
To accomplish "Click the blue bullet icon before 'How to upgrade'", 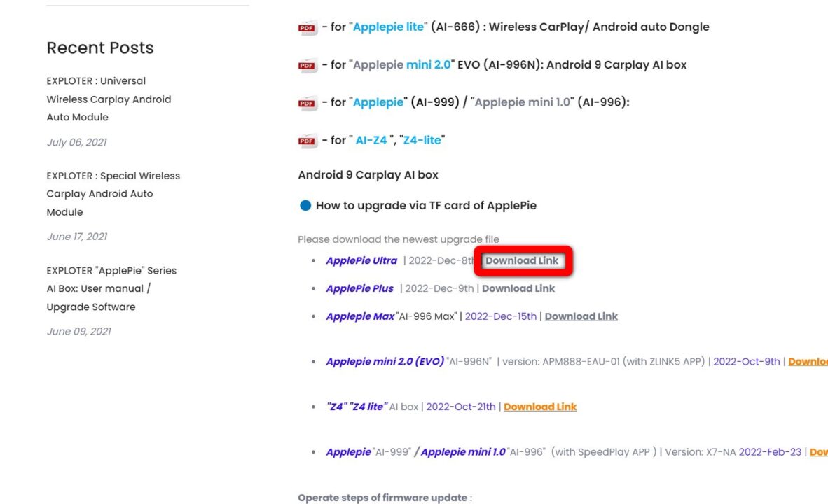I will pyautogui.click(x=305, y=206).
